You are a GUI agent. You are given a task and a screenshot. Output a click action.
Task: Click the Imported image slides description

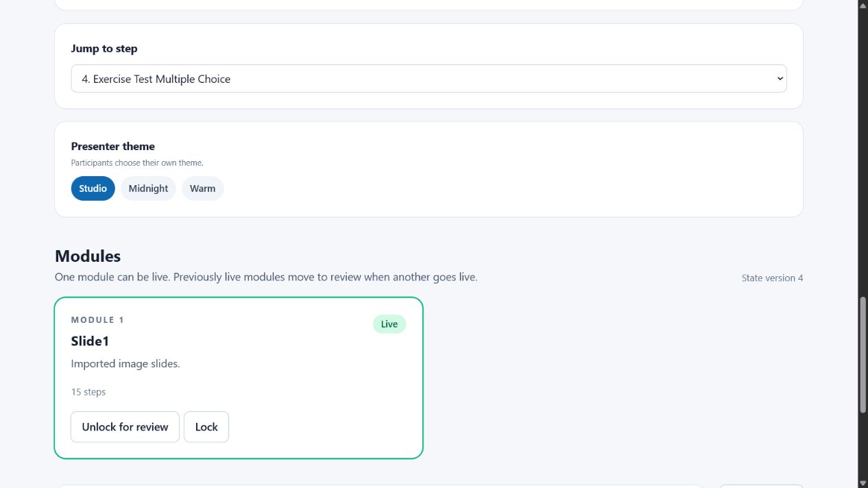tap(125, 364)
